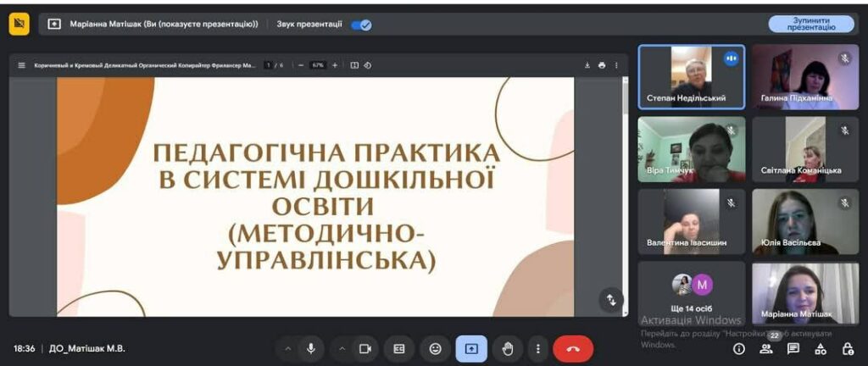The image size is (868, 366).
Task: Raise your hand
Action: coord(508,348)
